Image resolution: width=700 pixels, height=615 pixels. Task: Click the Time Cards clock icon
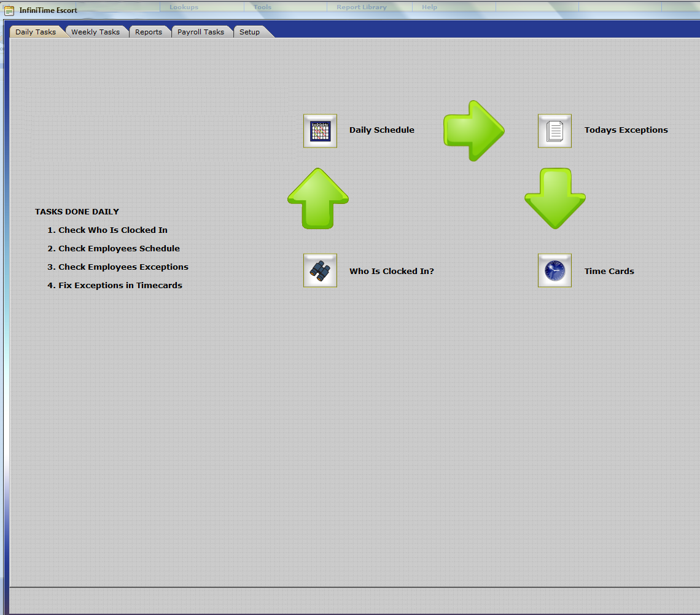tap(554, 270)
